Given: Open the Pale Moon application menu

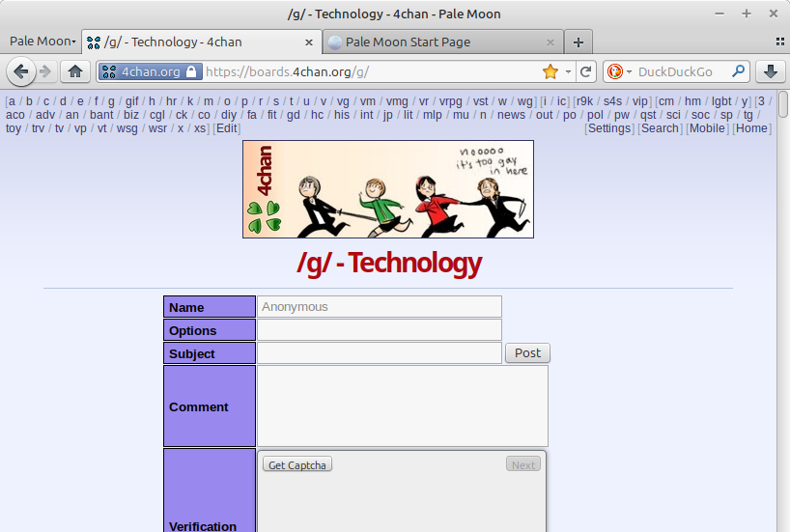Looking at the screenshot, I should [42, 42].
